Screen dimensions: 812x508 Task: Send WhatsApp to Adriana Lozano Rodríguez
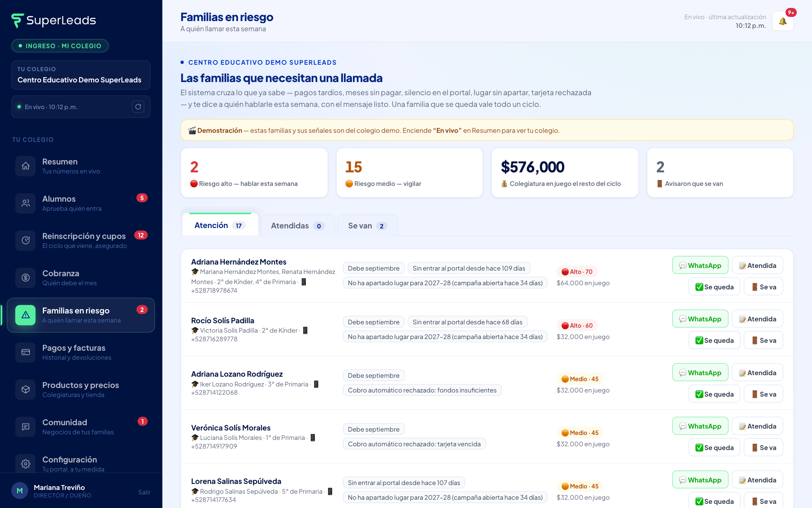(700, 373)
